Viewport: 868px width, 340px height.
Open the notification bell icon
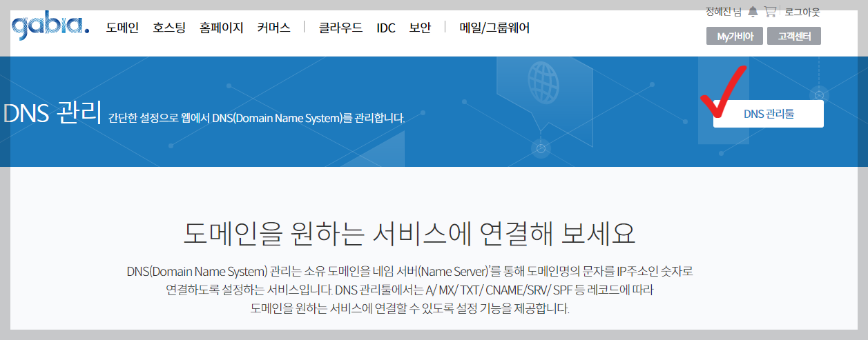point(753,12)
